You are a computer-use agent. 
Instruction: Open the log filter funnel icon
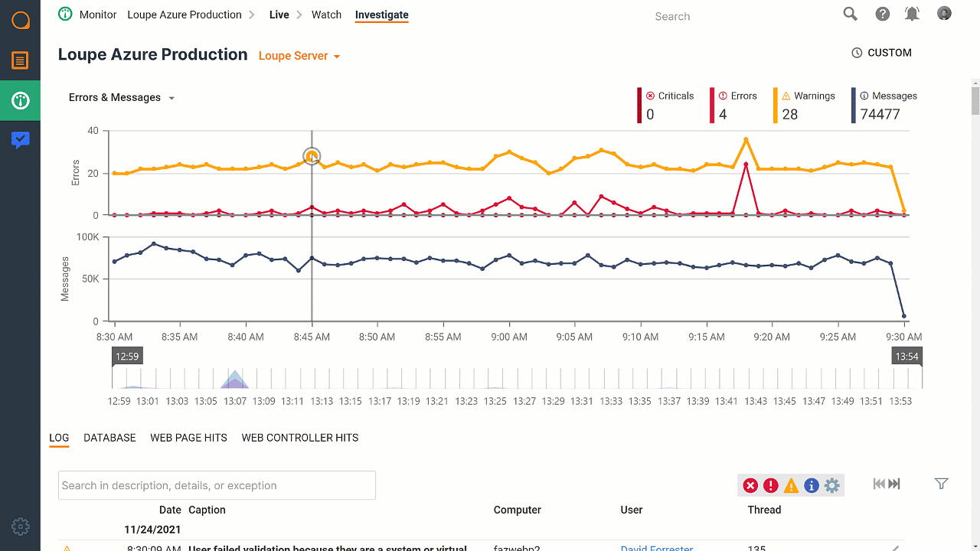[x=942, y=484]
